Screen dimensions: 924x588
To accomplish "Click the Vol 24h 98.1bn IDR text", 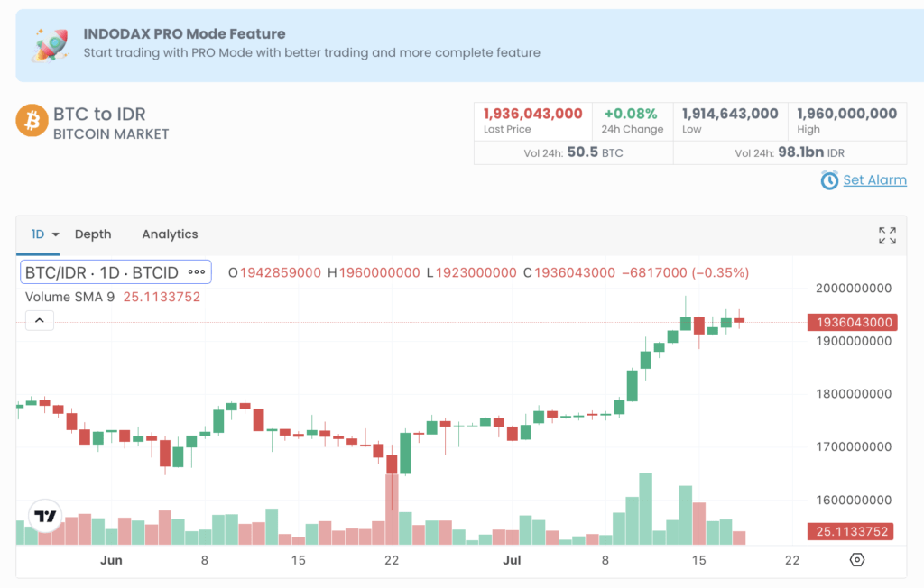I will [790, 152].
